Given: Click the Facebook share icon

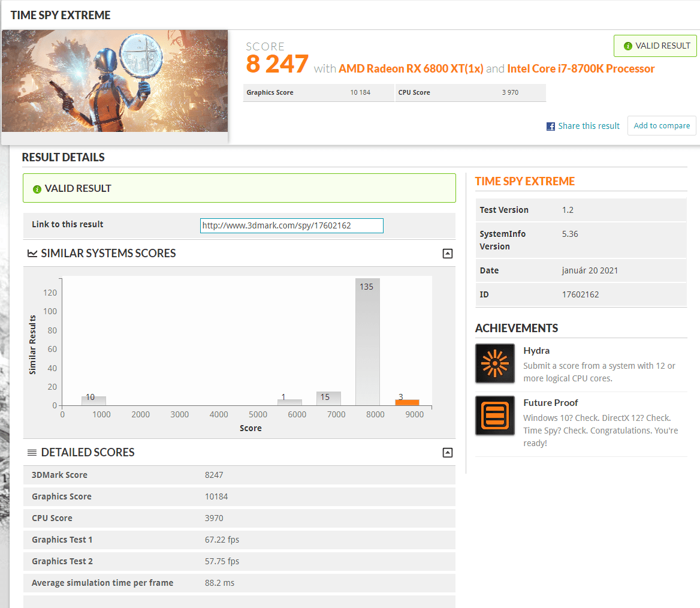Looking at the screenshot, I should pos(551,127).
